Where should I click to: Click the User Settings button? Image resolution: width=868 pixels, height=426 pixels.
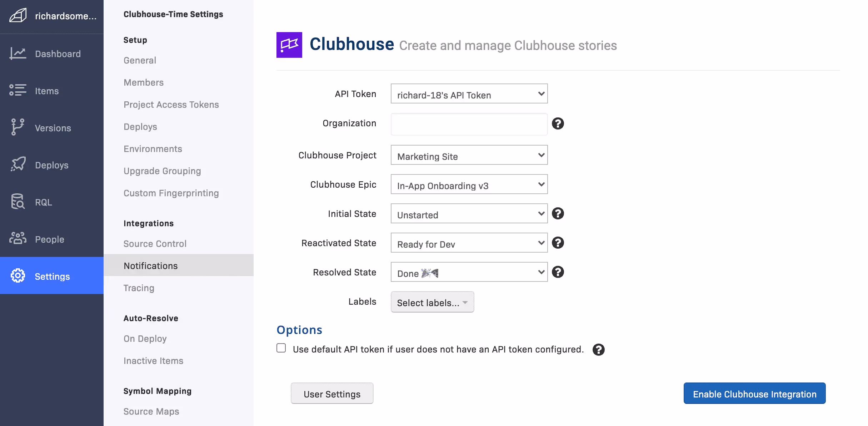tap(332, 394)
